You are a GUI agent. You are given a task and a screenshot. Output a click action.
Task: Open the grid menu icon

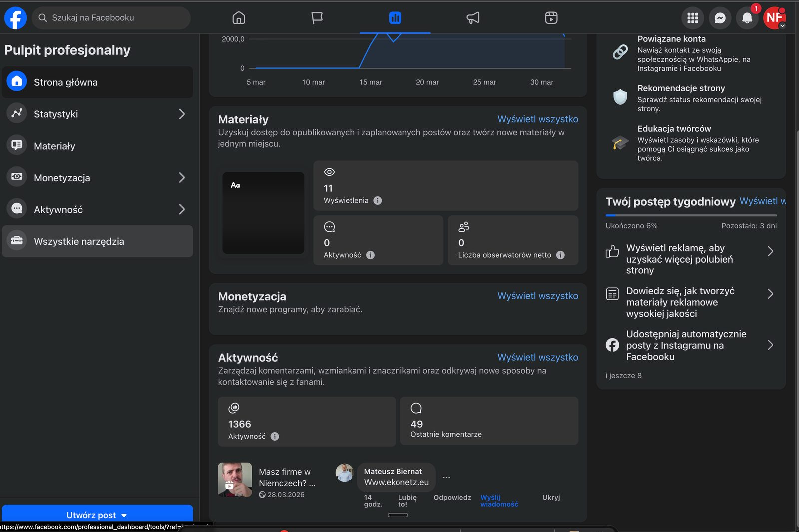click(x=692, y=18)
